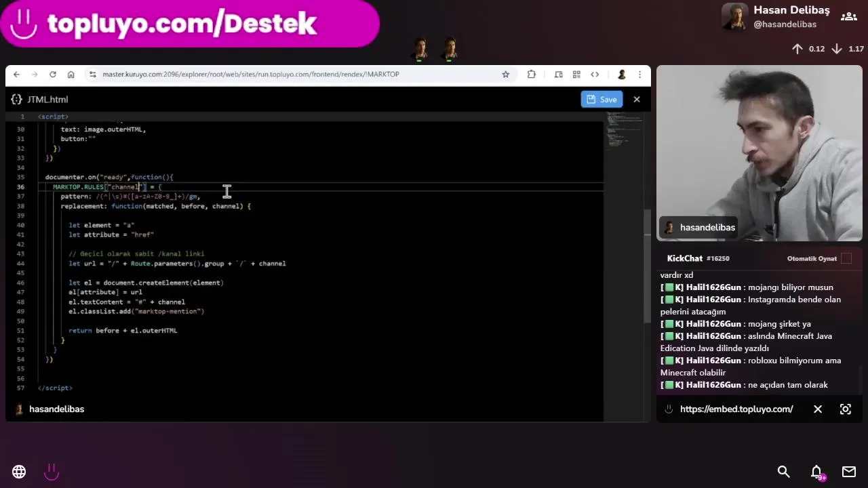Open the media/cast devices icon
The width and height of the screenshot is (868, 488).
coord(558,75)
